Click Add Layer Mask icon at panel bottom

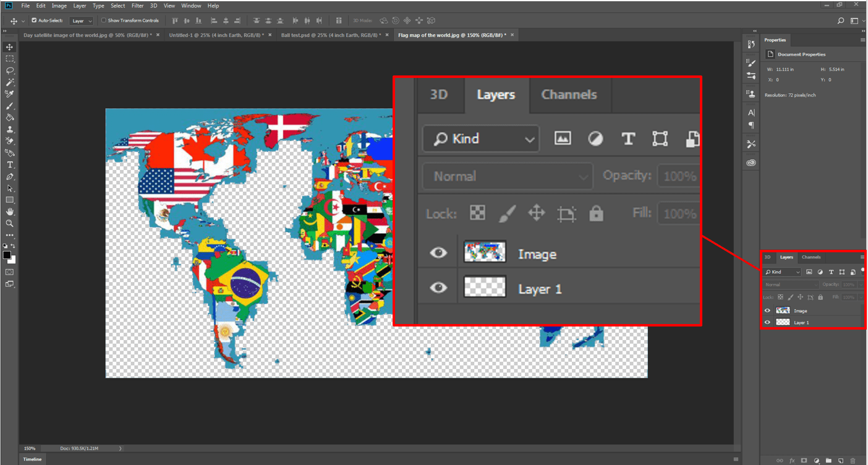tap(804, 460)
